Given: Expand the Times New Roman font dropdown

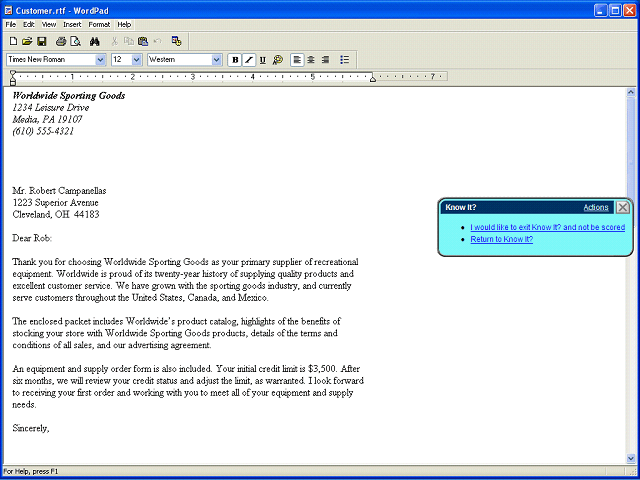Looking at the screenshot, I should click(100, 60).
